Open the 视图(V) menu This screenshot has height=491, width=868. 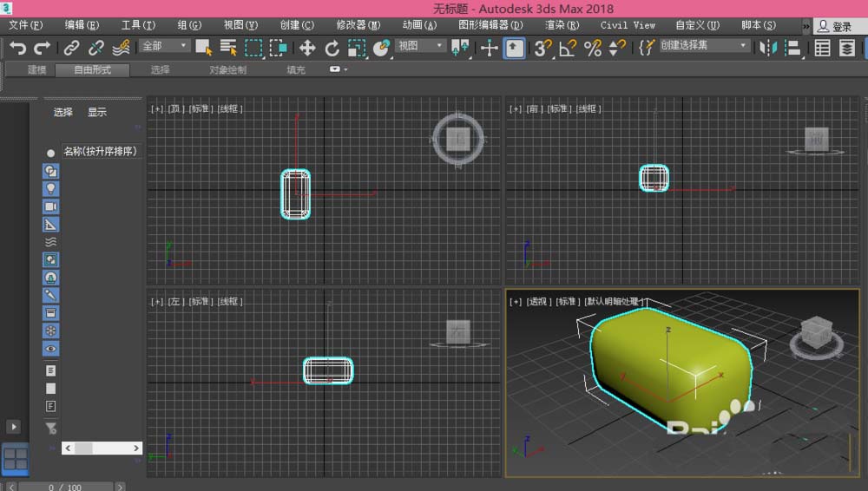tap(240, 25)
